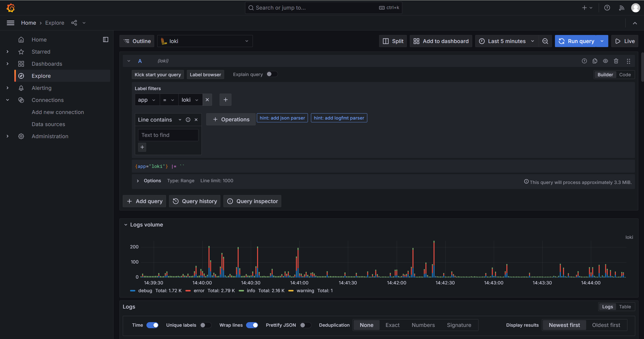The width and height of the screenshot is (644, 339).
Task: Open the plus new menu in top bar
Action: tap(587, 8)
